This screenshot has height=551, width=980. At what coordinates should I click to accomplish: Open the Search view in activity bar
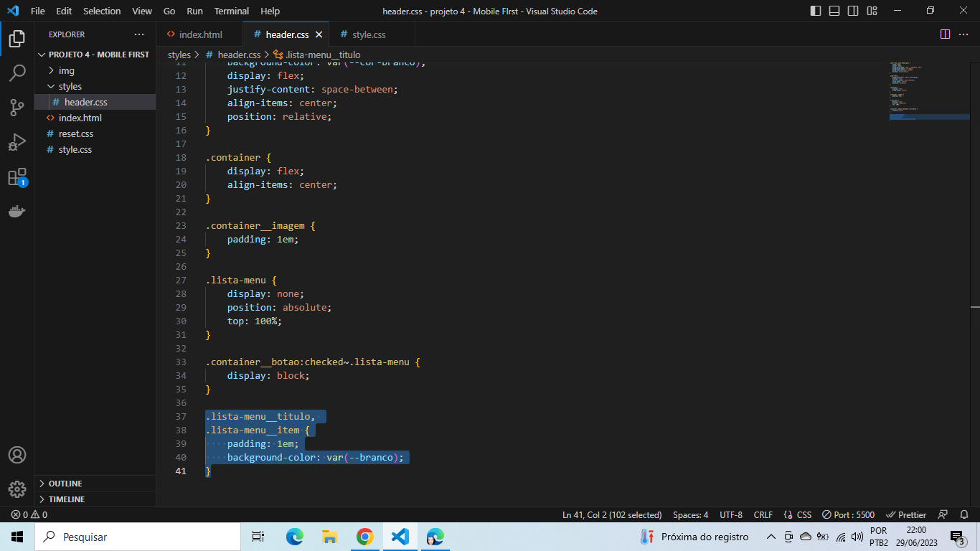(x=17, y=73)
